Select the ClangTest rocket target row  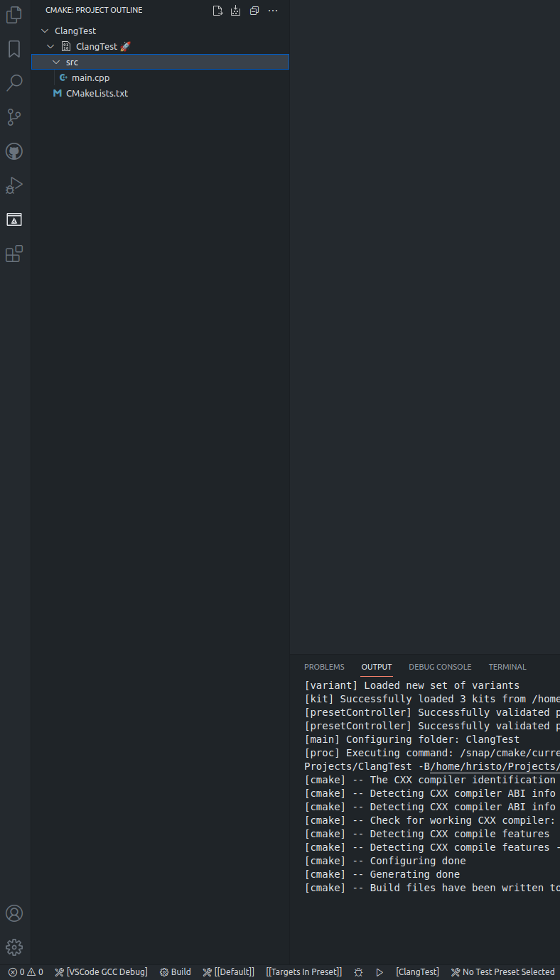tap(161, 46)
